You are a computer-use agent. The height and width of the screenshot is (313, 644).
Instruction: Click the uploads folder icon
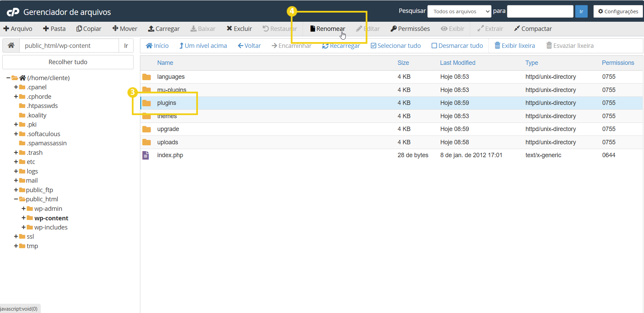coord(146,142)
